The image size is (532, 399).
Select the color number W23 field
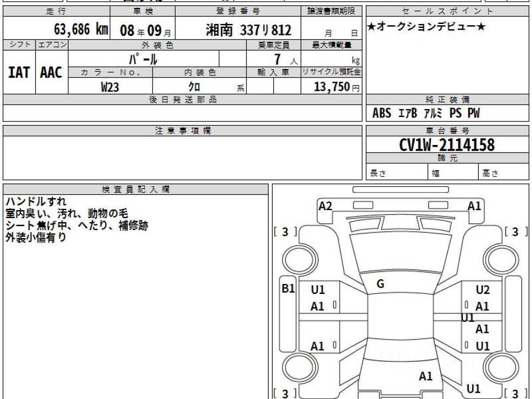point(110,87)
